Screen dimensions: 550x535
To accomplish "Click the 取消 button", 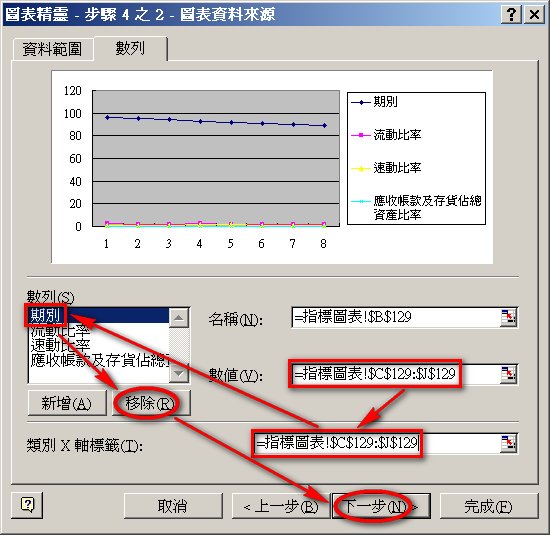I will click(x=173, y=506).
